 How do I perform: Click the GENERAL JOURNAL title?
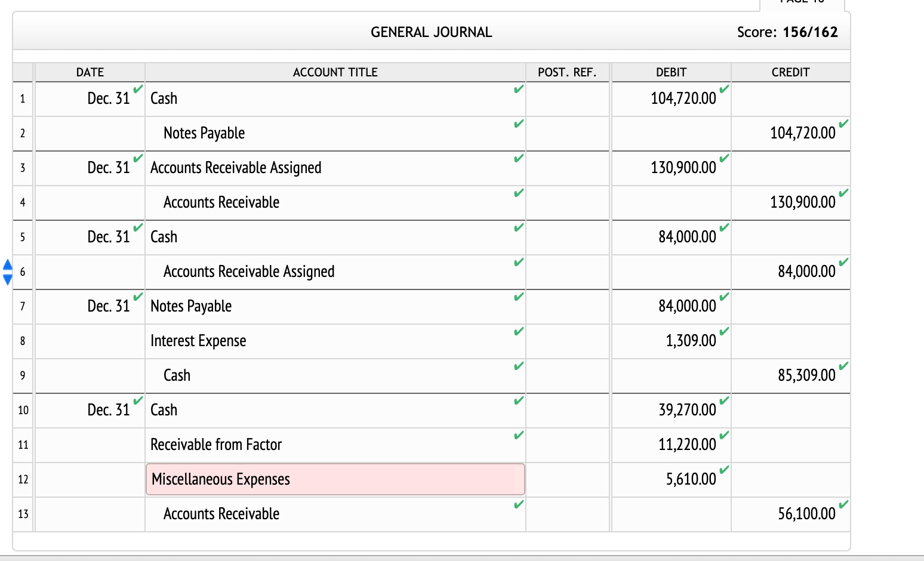pyautogui.click(x=432, y=32)
